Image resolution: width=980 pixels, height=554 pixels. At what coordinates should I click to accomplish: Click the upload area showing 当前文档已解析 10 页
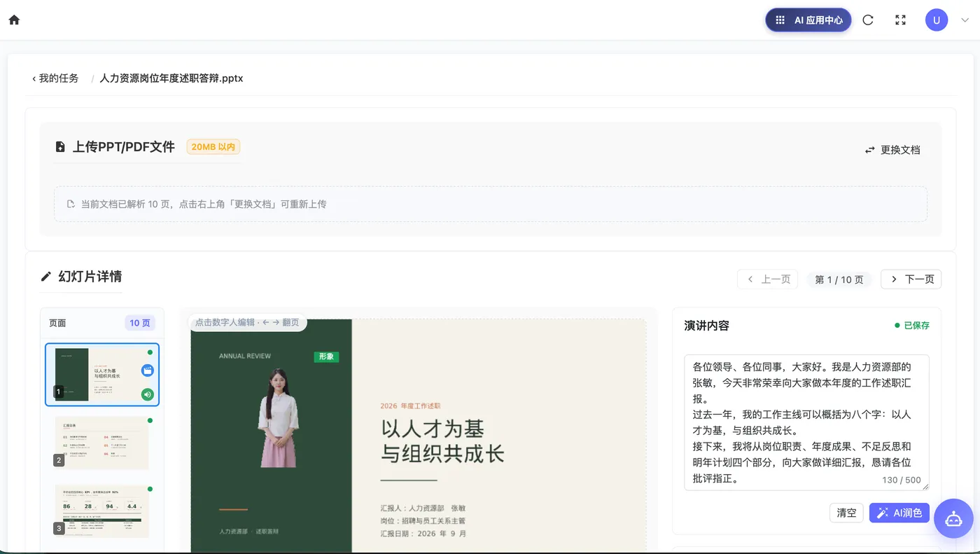(490, 204)
